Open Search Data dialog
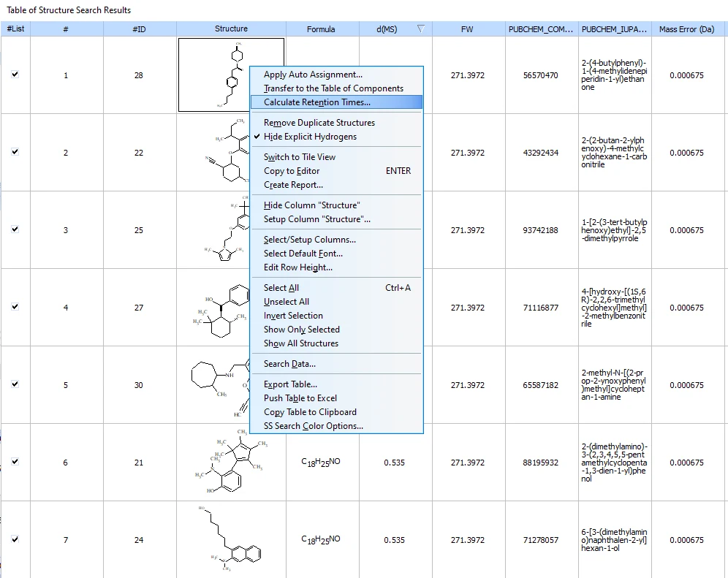The width and height of the screenshot is (728, 578). (337, 364)
